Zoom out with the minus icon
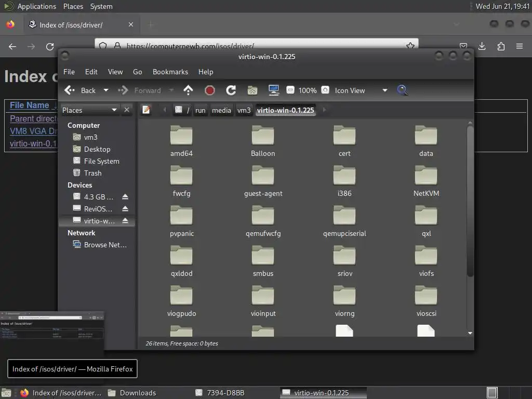Viewport: 532px width, 399px height. pyautogui.click(x=290, y=90)
